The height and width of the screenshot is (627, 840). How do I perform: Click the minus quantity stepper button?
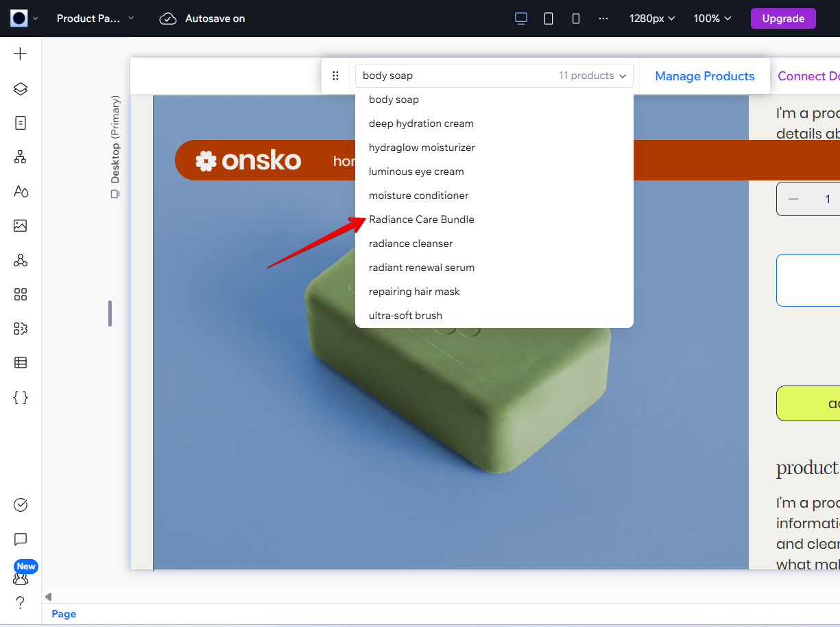(x=793, y=199)
